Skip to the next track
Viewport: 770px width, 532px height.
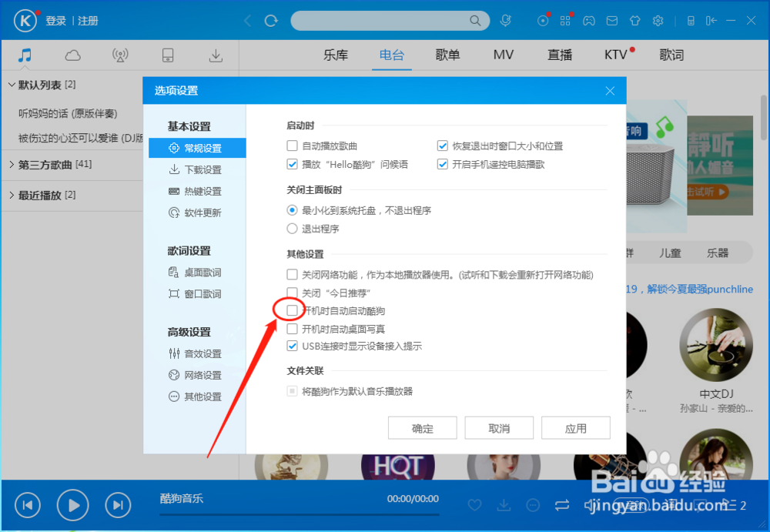point(118,504)
